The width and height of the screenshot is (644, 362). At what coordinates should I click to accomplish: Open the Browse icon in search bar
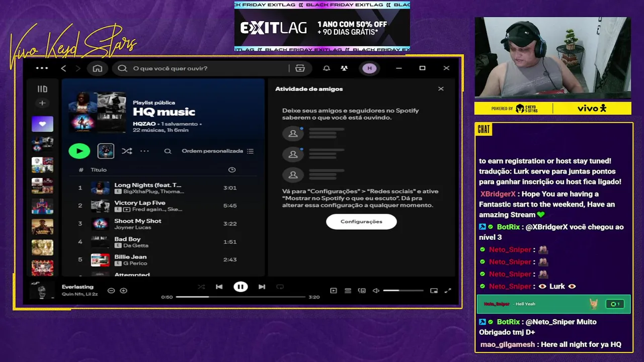point(300,68)
